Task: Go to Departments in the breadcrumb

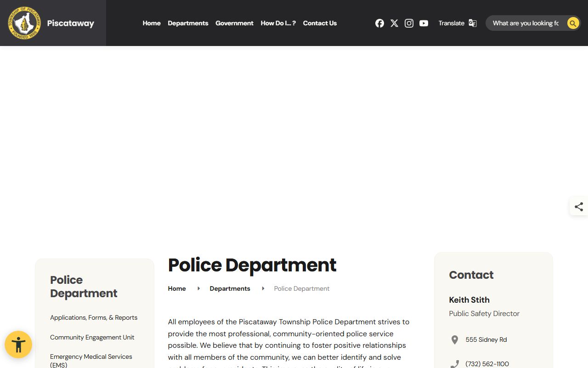Action: click(230, 288)
